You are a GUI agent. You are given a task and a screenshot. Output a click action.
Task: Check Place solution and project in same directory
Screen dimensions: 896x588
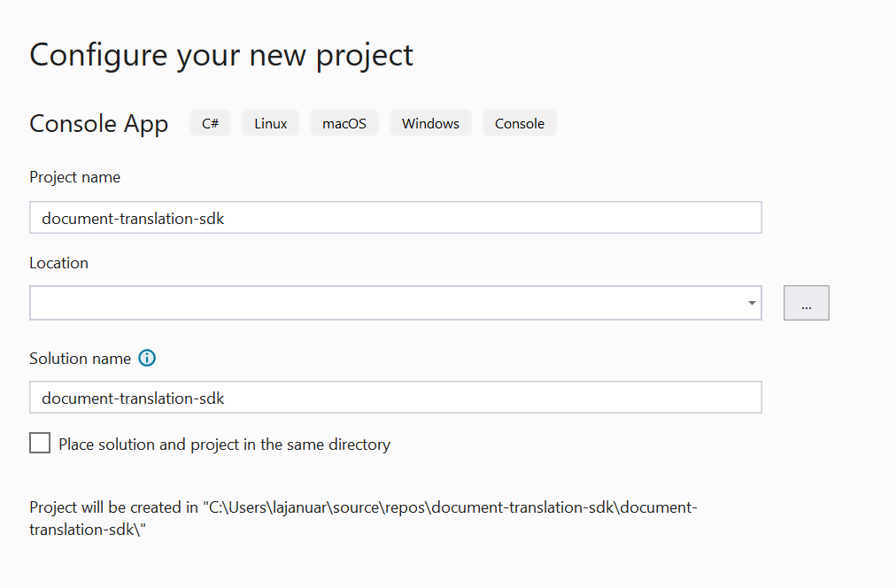(x=39, y=443)
